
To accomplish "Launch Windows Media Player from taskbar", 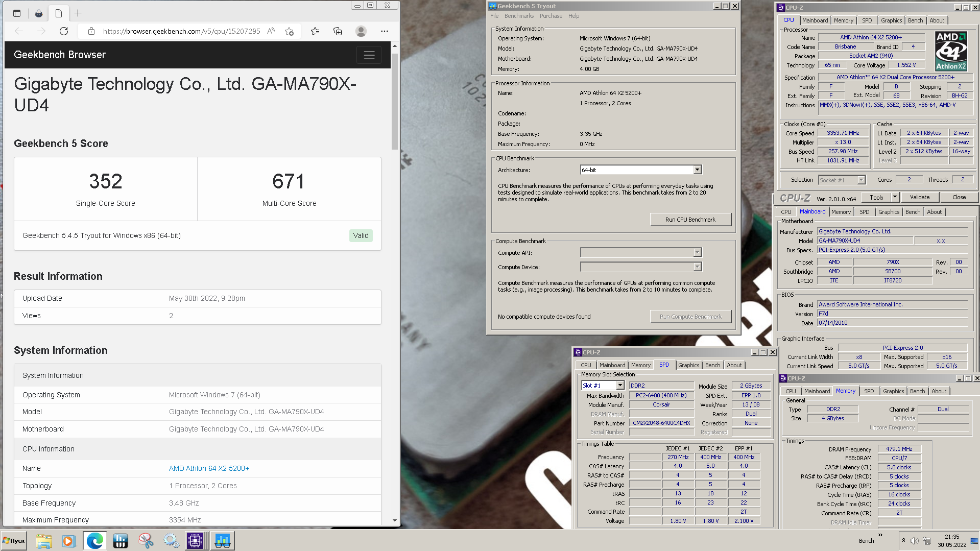I will pyautogui.click(x=68, y=541).
